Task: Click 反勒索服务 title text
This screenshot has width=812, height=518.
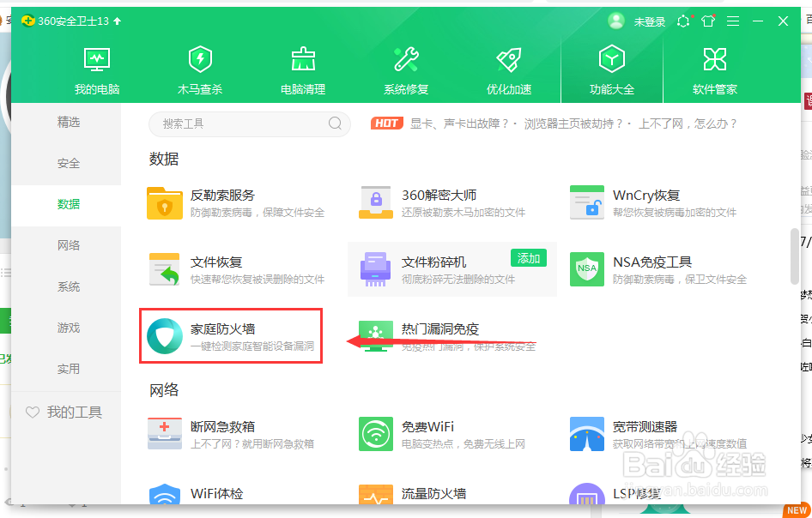Action: (222, 196)
